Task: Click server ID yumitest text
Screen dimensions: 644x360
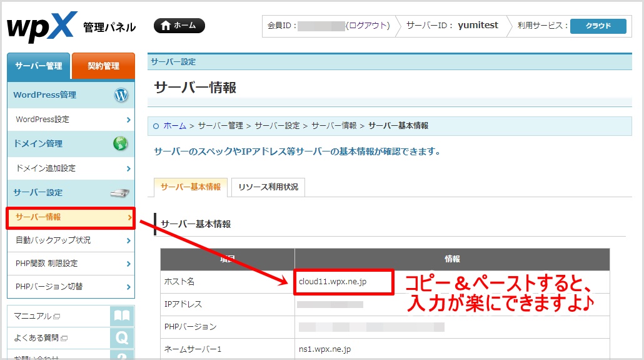Action: [478, 26]
